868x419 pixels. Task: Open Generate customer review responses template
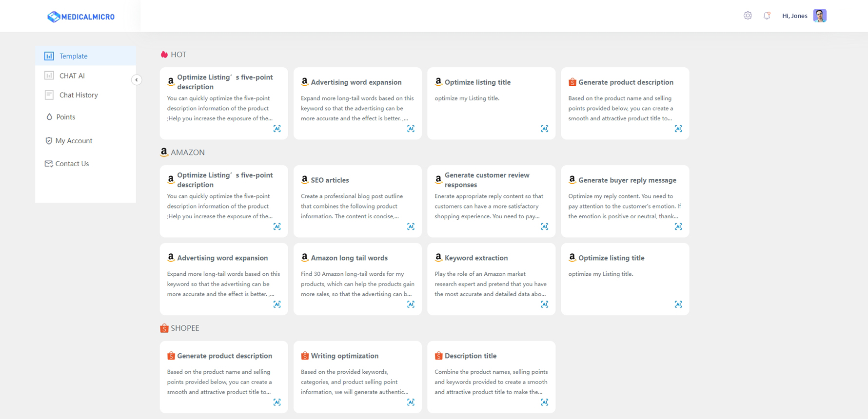pos(491,201)
